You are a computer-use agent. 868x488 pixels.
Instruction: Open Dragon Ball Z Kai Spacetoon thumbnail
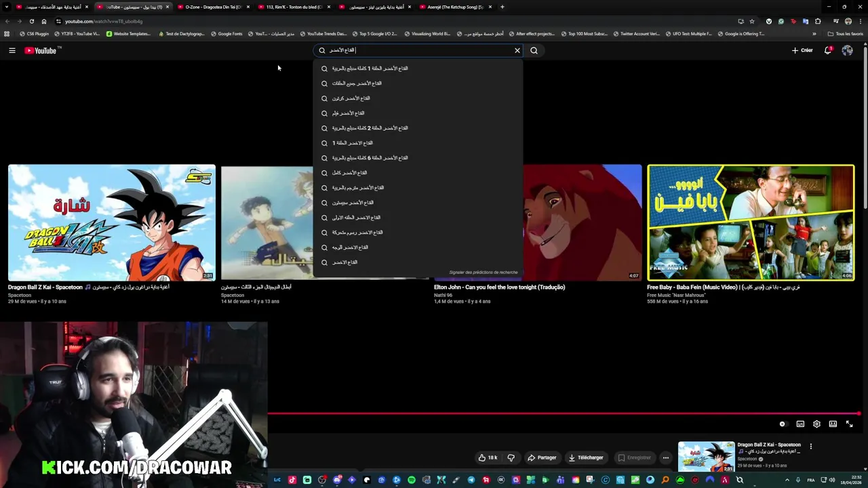coord(112,222)
